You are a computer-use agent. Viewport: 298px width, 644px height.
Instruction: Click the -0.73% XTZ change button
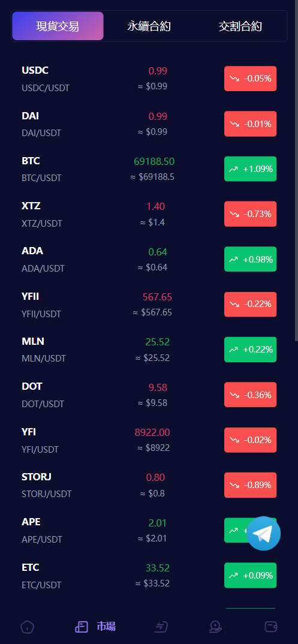(x=251, y=214)
